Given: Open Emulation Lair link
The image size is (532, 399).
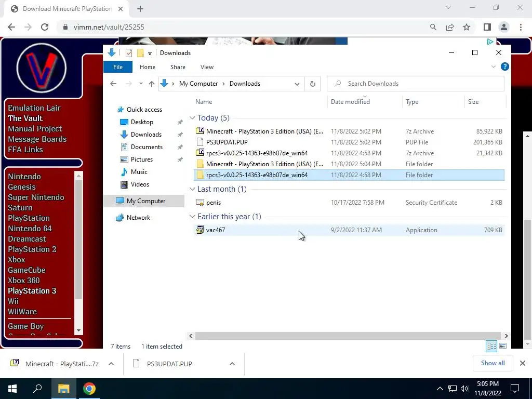Looking at the screenshot, I should coord(34,108).
